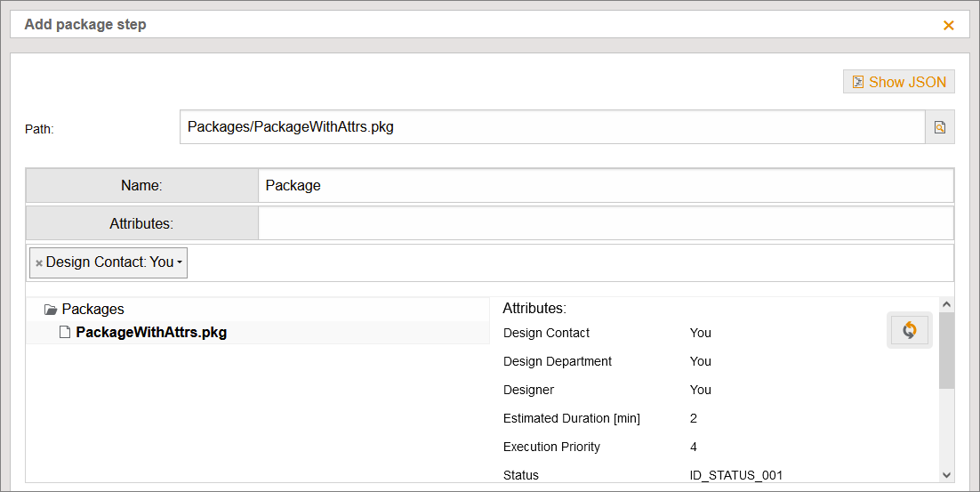Close the Add package step dialog

948,25
